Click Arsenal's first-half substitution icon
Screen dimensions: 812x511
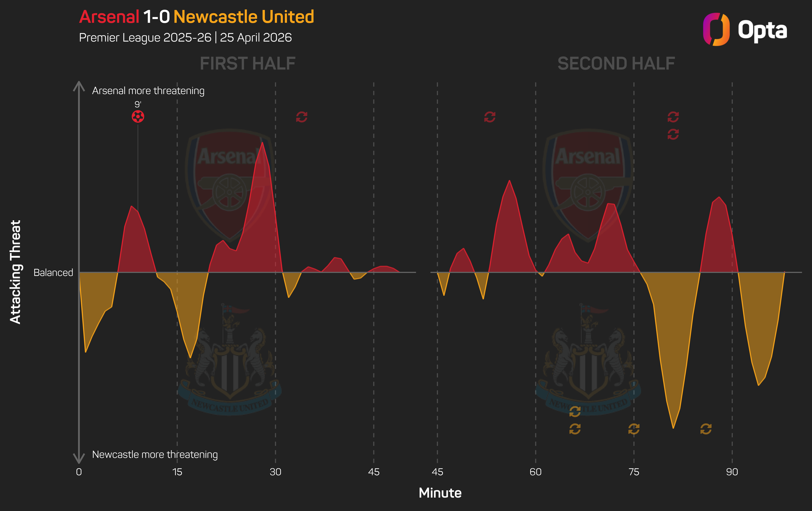[301, 117]
